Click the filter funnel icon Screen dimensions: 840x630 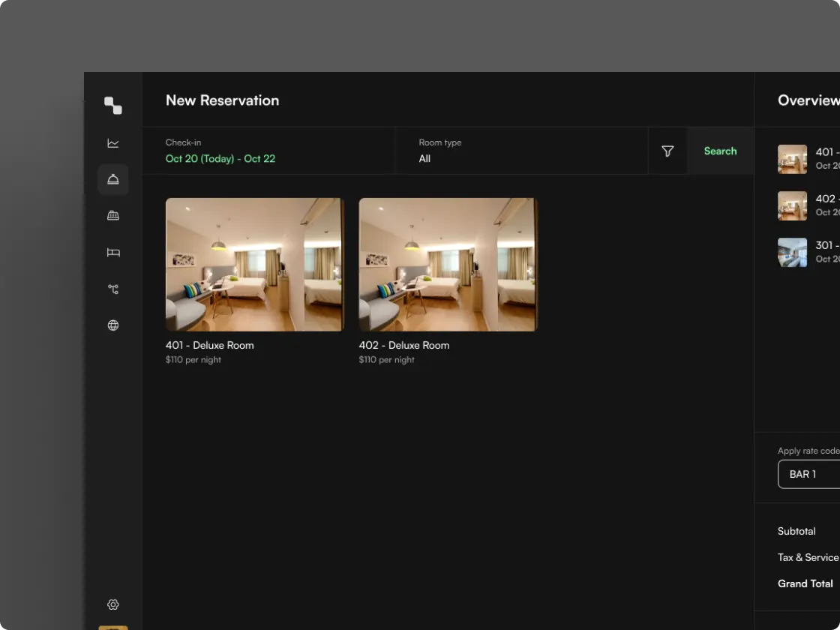(667, 151)
